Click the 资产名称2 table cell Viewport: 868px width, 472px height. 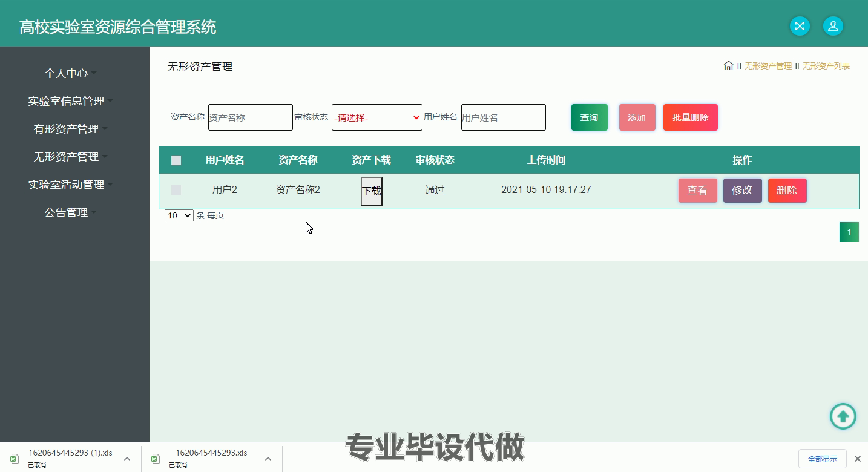coord(298,190)
